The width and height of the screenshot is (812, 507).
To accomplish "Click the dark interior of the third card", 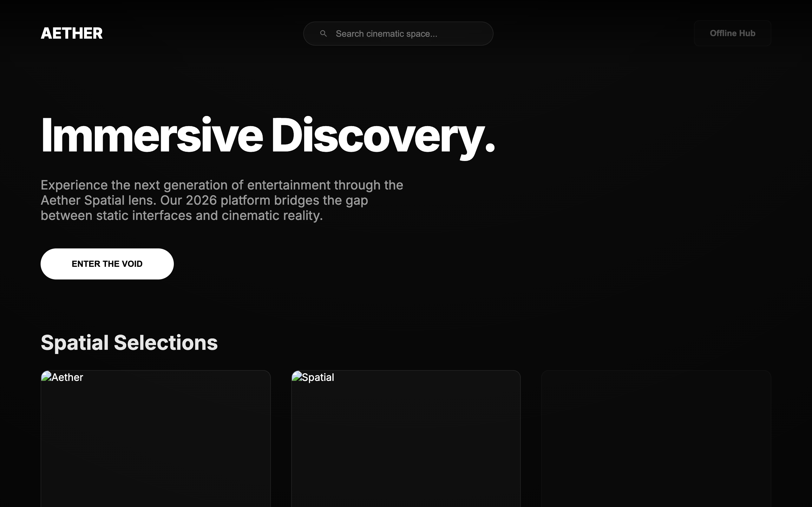I will (x=656, y=453).
